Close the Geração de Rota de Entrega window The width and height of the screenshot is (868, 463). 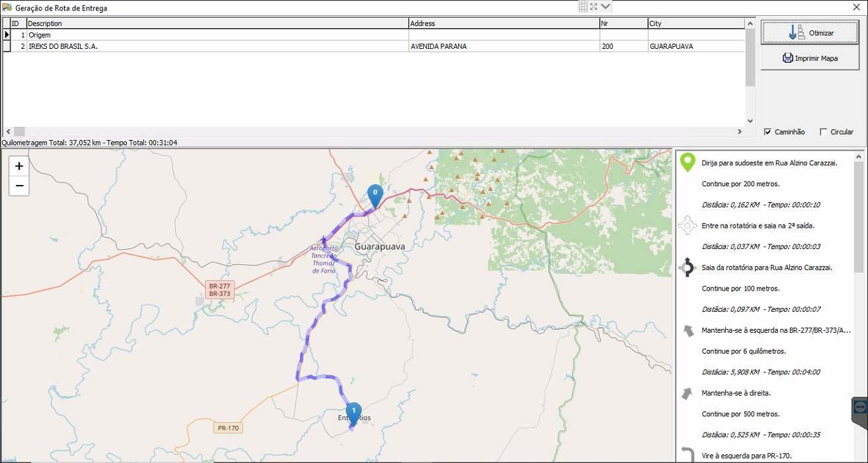856,7
